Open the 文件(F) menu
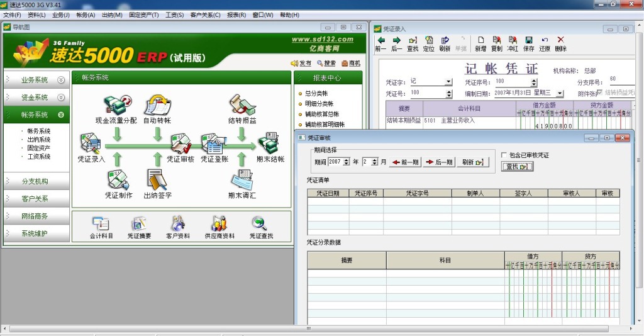 pyautogui.click(x=12, y=15)
